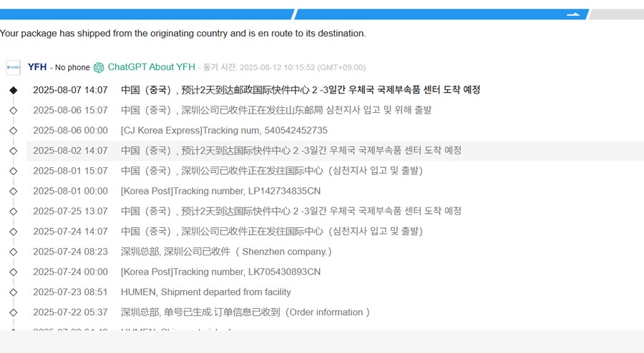
Task: Click the airplane icon on the progress bar
Action: 573,14
